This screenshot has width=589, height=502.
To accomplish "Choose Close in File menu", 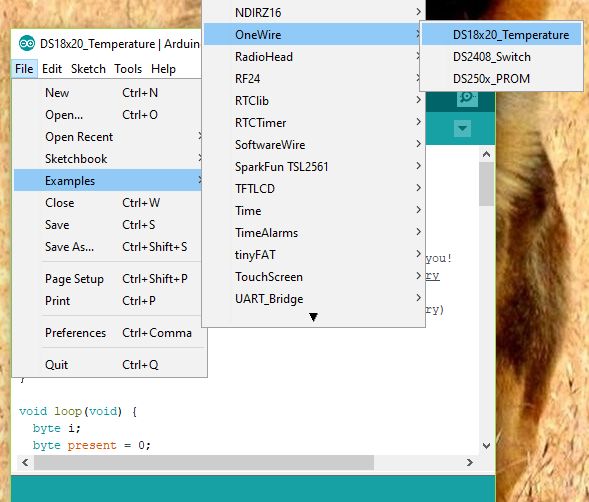I will coord(108,203).
